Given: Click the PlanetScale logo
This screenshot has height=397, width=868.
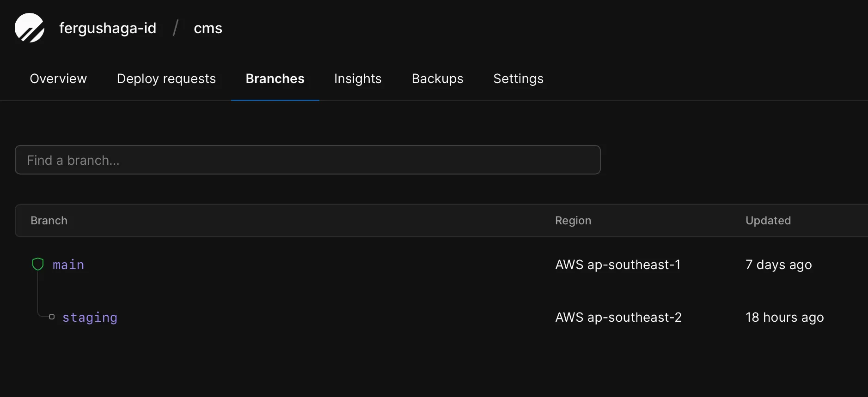Looking at the screenshot, I should pyautogui.click(x=30, y=28).
